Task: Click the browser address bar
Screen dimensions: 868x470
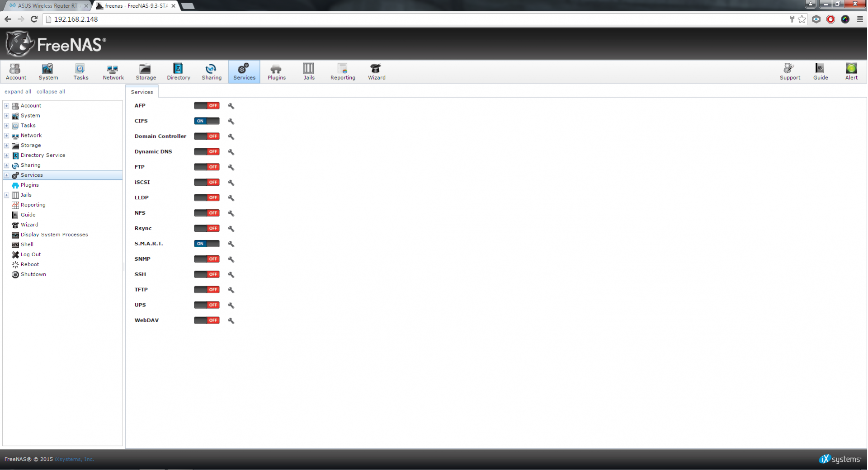Action: click(416, 19)
